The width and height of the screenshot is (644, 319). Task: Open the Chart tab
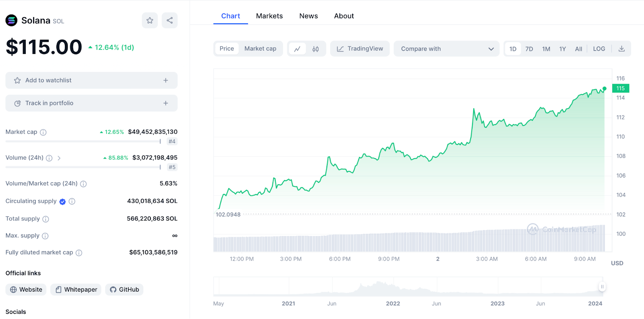(231, 16)
